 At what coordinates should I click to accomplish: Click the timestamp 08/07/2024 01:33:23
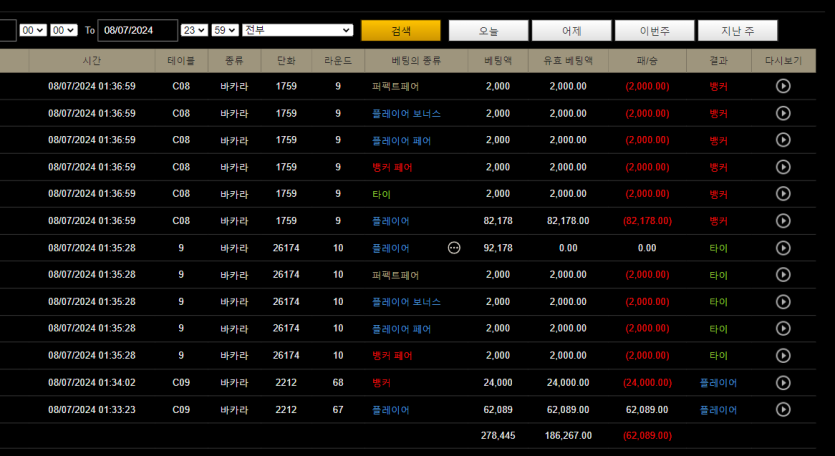(92, 410)
